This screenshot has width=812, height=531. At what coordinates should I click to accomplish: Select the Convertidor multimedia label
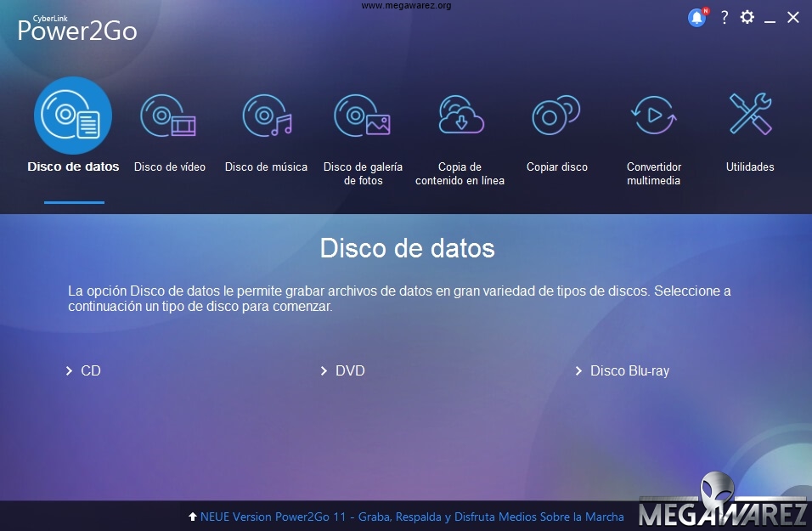pos(653,173)
